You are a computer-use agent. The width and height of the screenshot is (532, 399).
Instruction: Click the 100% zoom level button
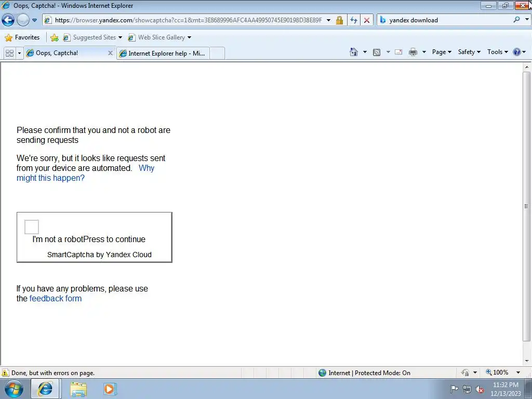coord(497,373)
